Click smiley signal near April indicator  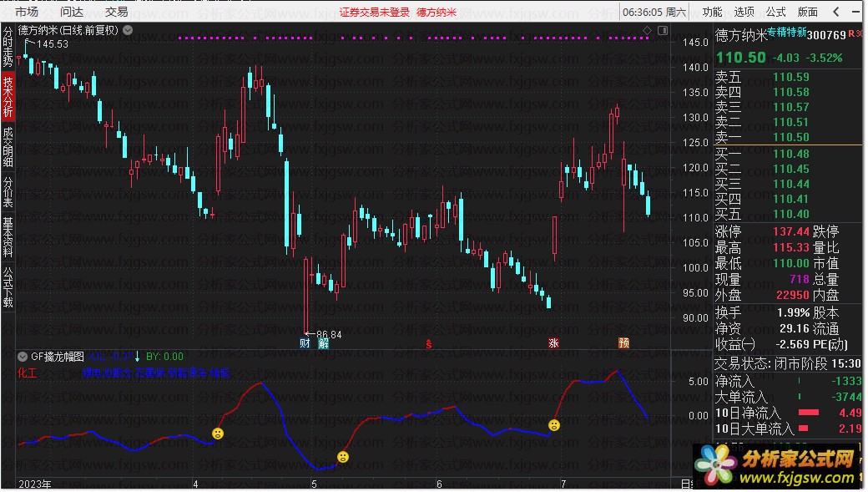pyautogui.click(x=218, y=434)
